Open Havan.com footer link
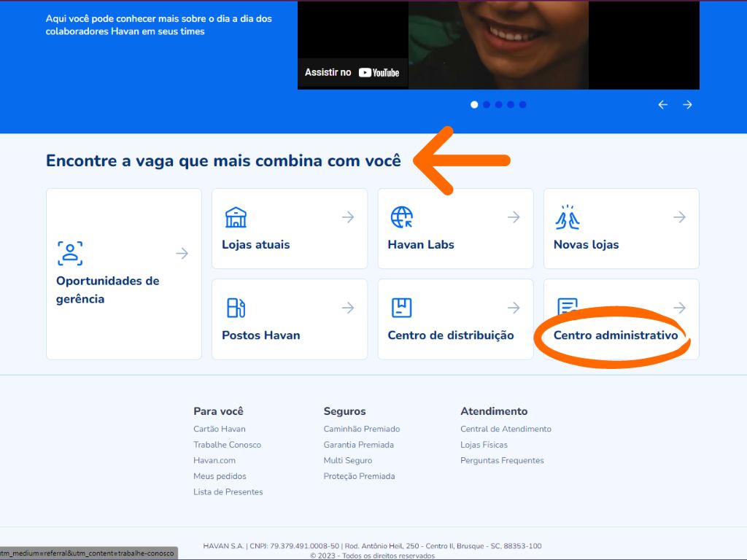 214,461
